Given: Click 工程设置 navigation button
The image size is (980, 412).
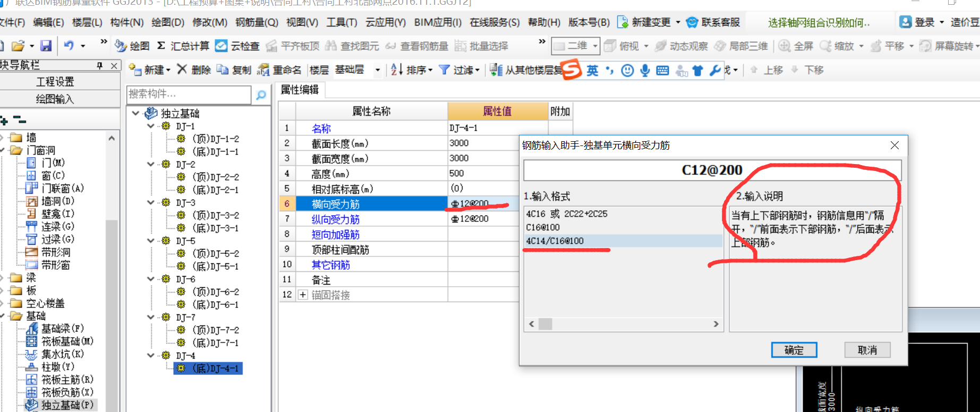Looking at the screenshot, I should 55,82.
